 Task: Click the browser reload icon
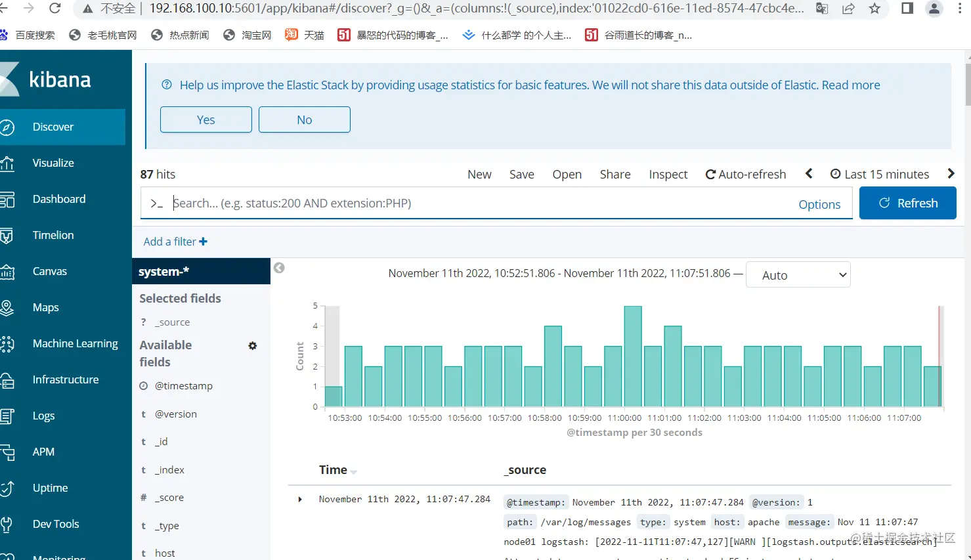tap(55, 8)
